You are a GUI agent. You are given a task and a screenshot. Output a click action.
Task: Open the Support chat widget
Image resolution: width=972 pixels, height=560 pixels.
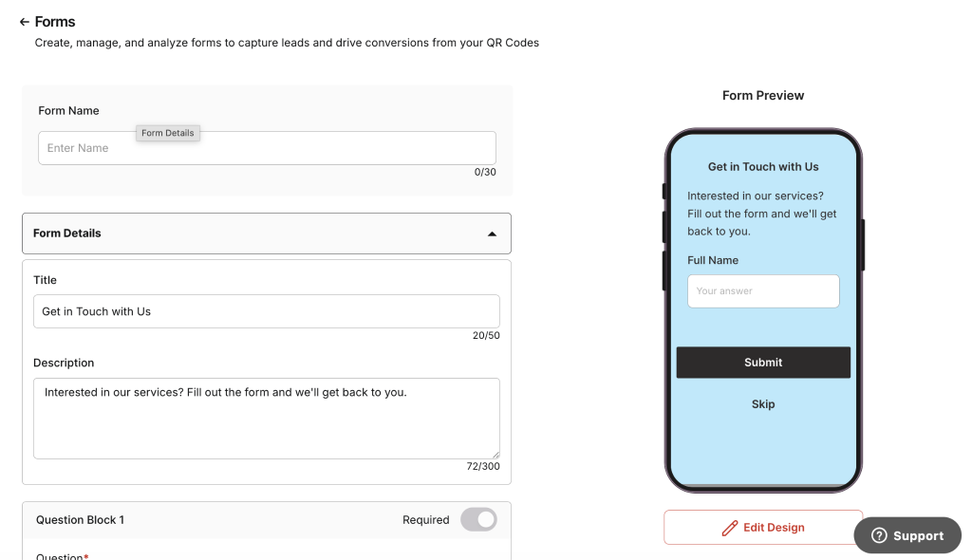(907, 535)
